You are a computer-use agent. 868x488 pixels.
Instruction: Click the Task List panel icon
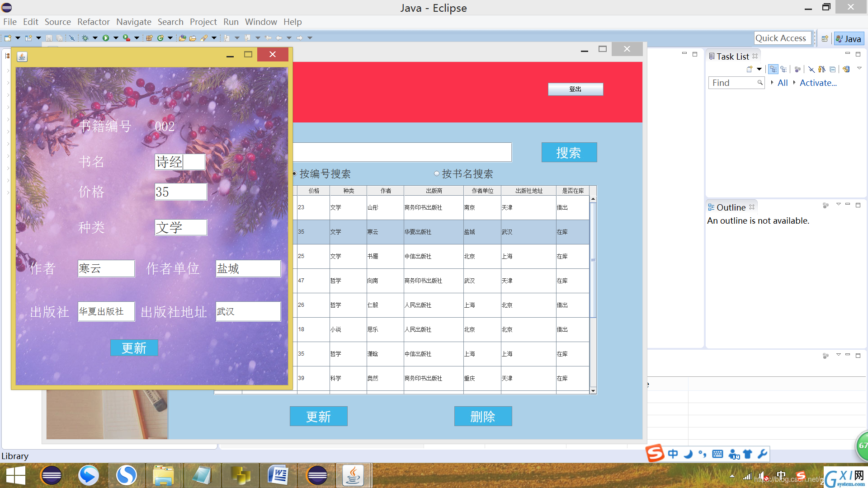tap(711, 56)
